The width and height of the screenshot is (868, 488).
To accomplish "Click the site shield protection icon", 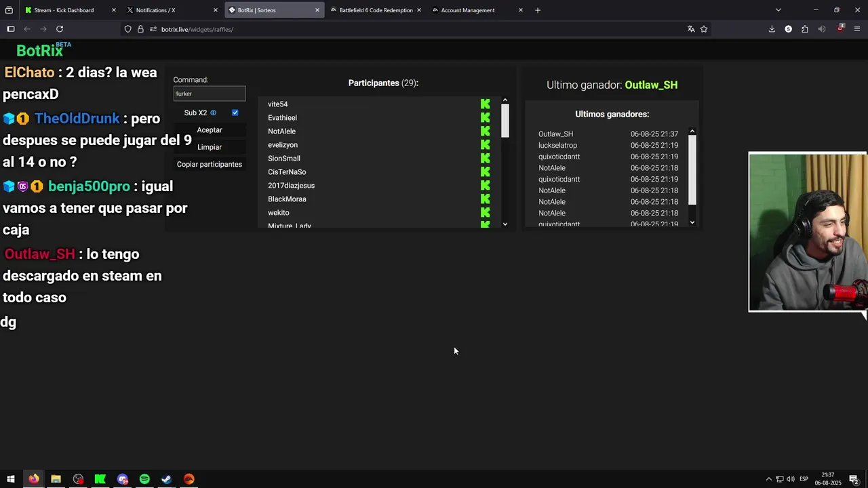I will (127, 29).
